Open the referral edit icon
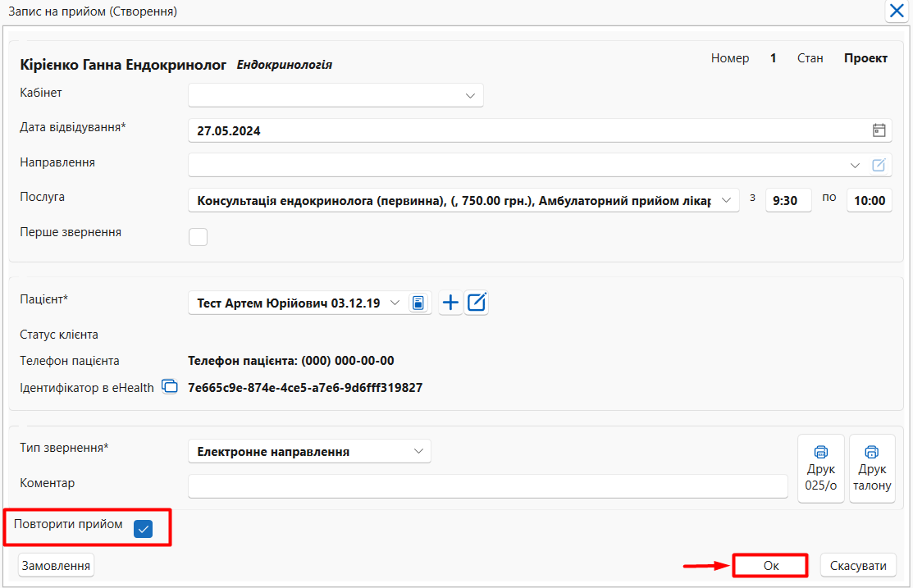The width and height of the screenshot is (913, 588). tap(879, 166)
